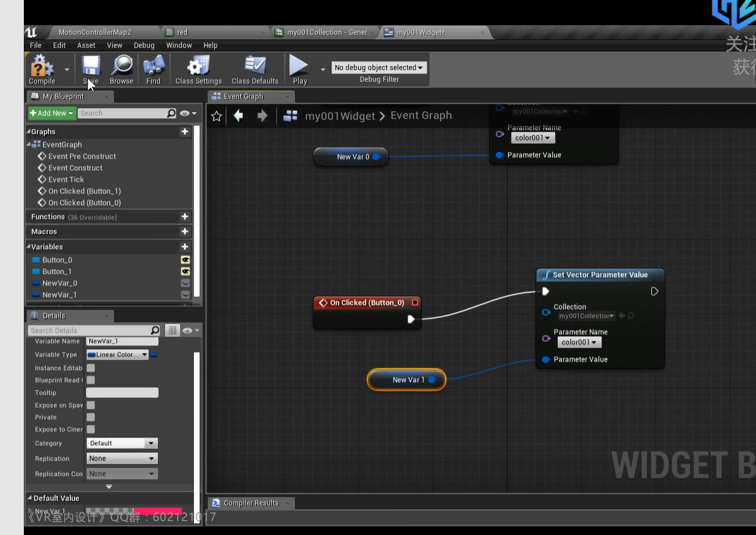The width and height of the screenshot is (756, 535).
Task: Toggle Expose to Cinematics checkbox
Action: [91, 430]
